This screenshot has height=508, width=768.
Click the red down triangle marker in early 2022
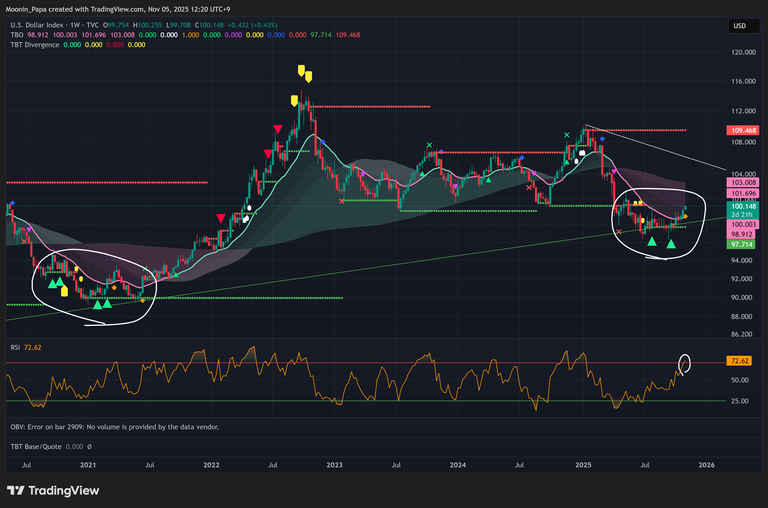click(221, 217)
